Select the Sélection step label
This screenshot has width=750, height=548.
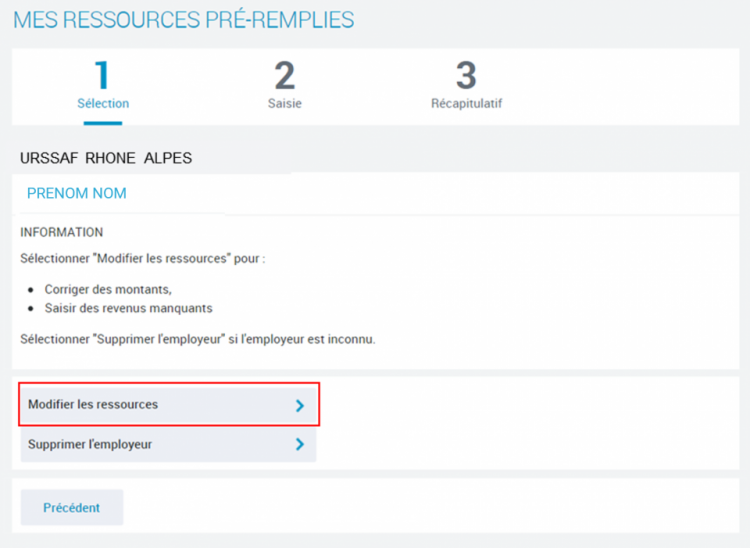[103, 103]
